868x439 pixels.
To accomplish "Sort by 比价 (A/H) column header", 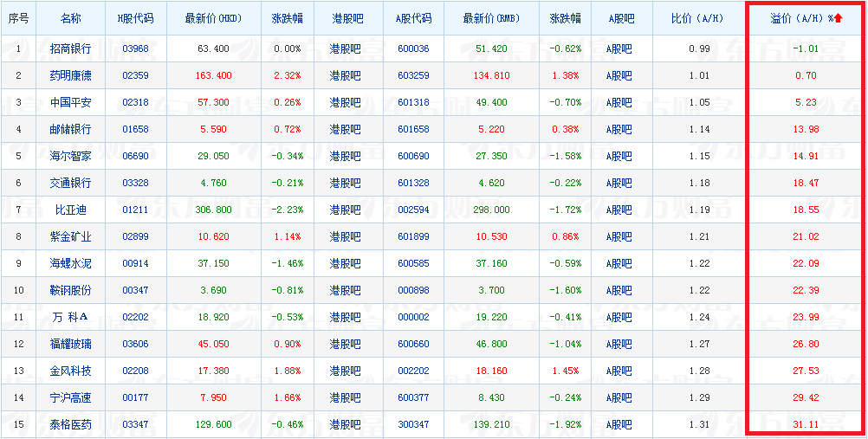I will [699, 18].
